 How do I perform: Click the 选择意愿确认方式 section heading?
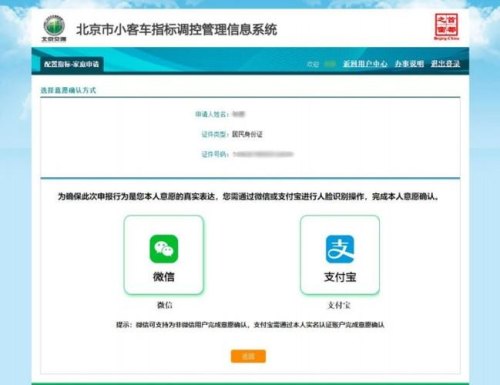(68, 90)
